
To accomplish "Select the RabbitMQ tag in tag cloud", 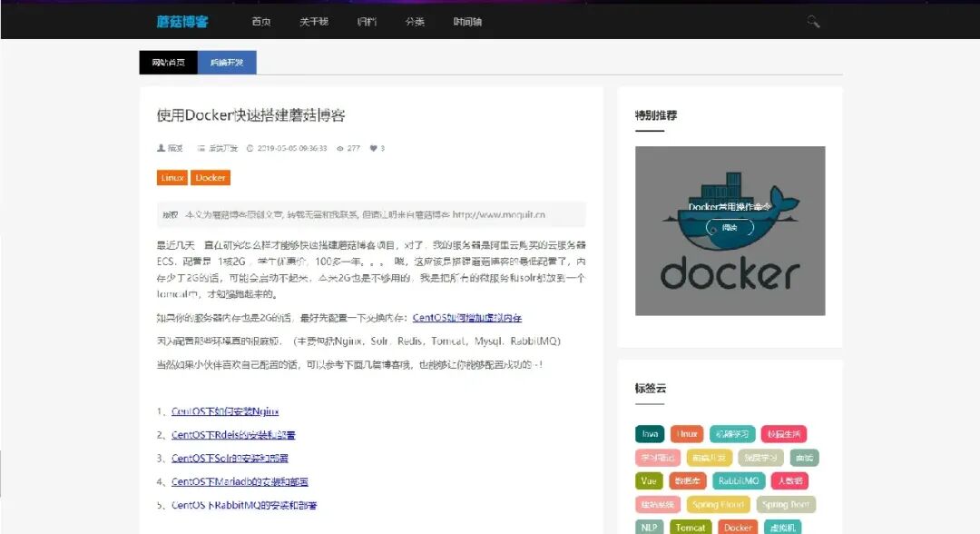I will [738, 481].
